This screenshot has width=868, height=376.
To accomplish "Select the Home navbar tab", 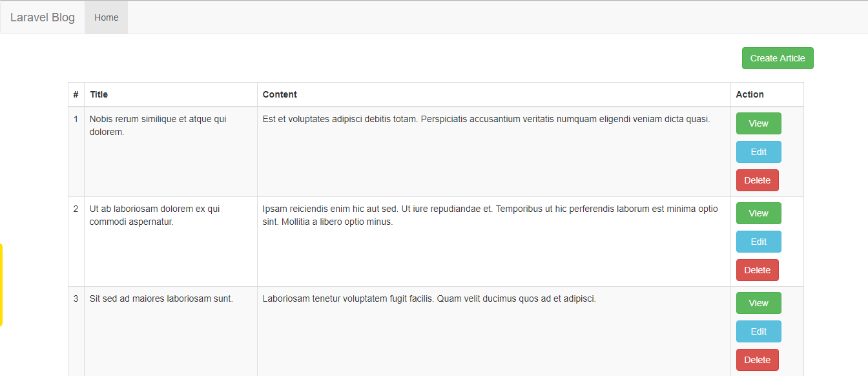I will (107, 17).
